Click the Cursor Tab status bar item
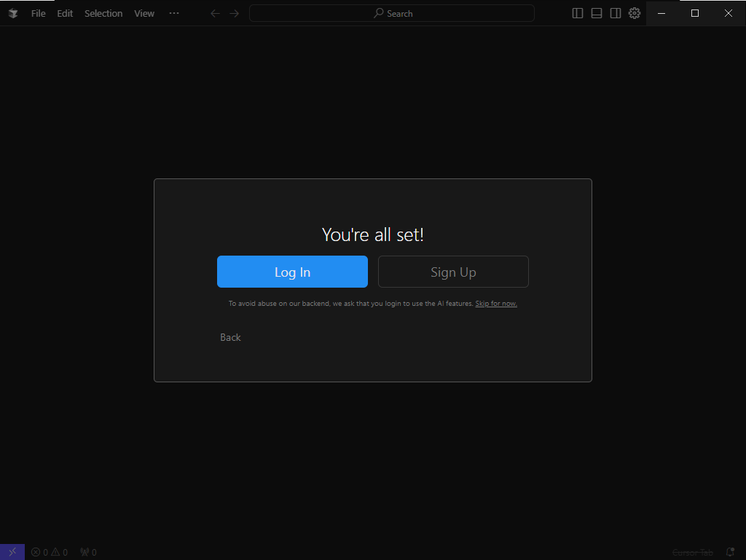The image size is (746, 560). click(x=692, y=553)
